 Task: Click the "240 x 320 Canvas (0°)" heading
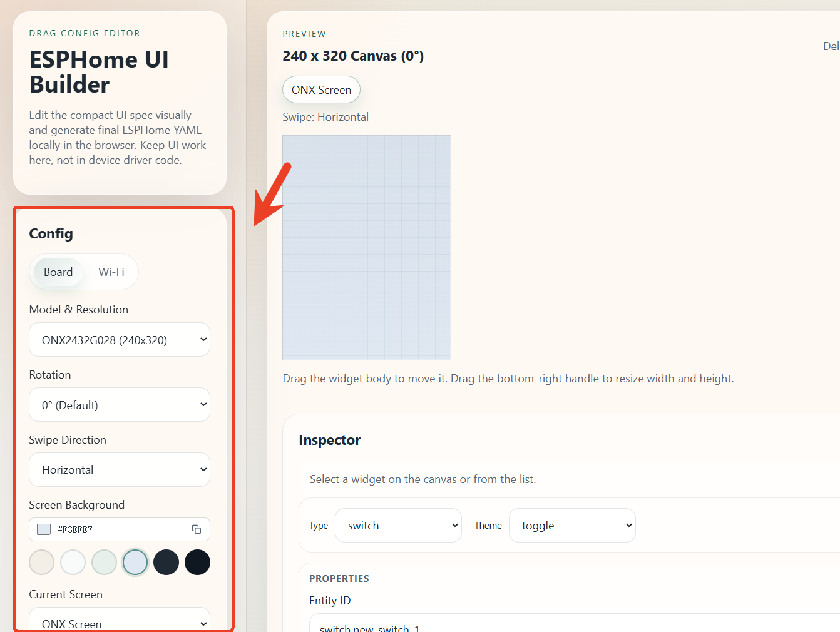tap(353, 56)
